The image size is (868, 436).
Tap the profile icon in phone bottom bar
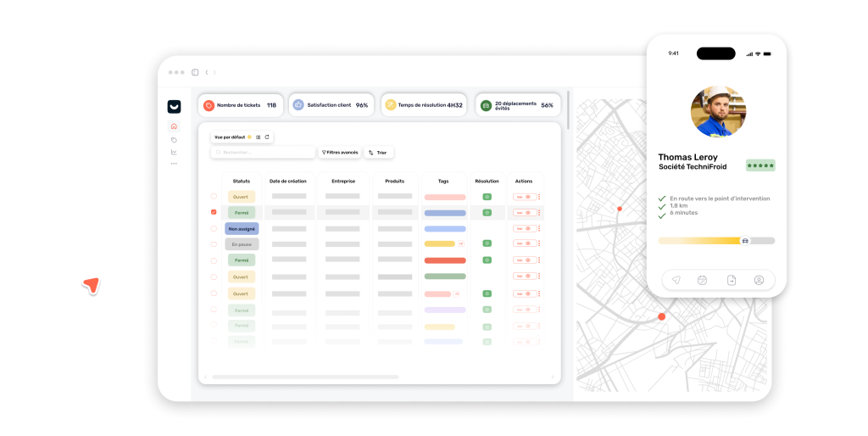pyautogui.click(x=759, y=280)
